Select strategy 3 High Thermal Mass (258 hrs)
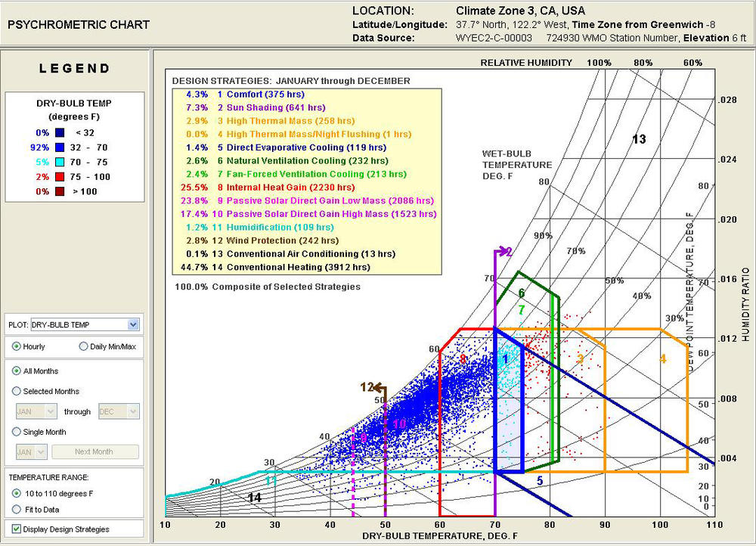 pos(271,121)
